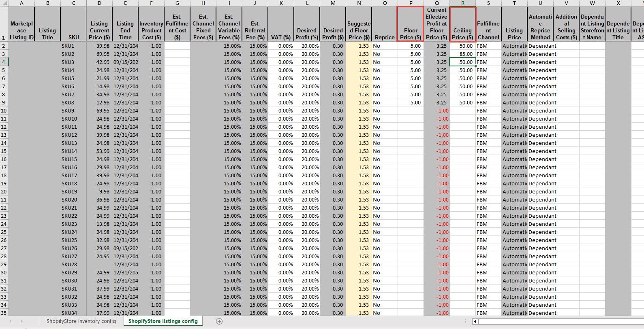Screen dimensions: 644x329
Task: Click the VAT (%) header cell
Action: [281, 24]
